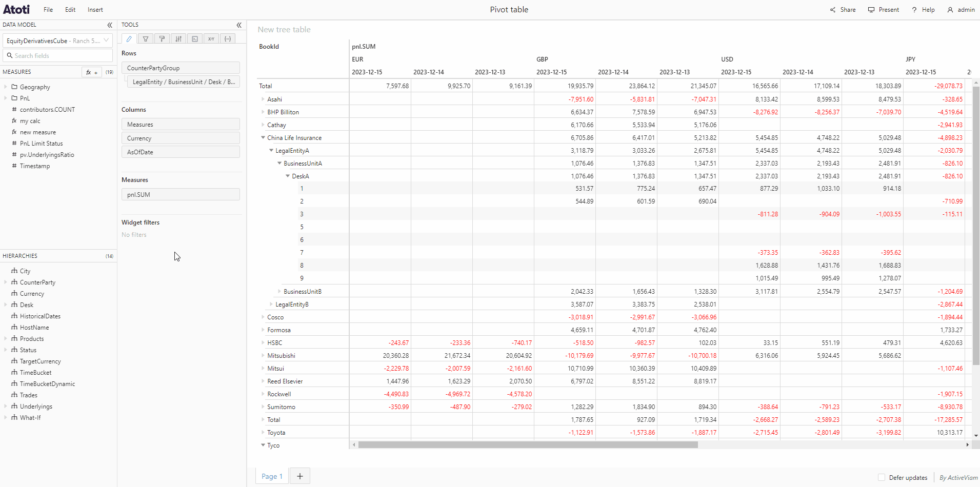The image size is (980, 487).
Task: Open the File menu
Action: pos(48,10)
